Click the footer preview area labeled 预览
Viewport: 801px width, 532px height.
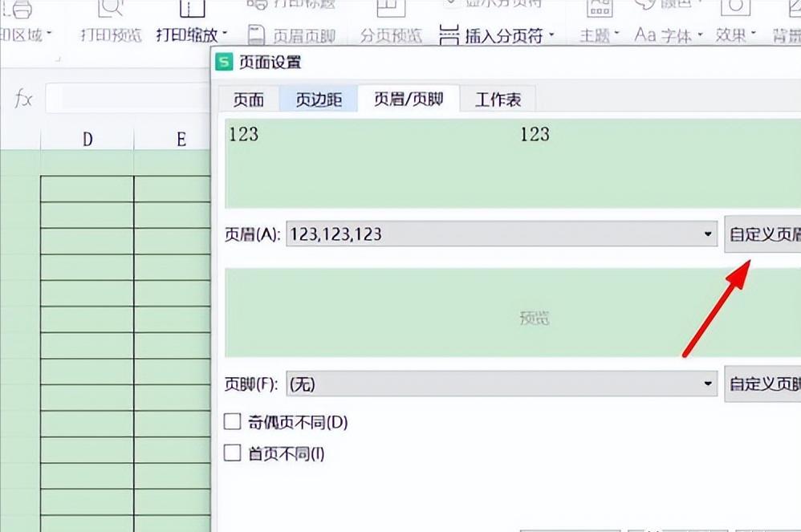pos(513,312)
